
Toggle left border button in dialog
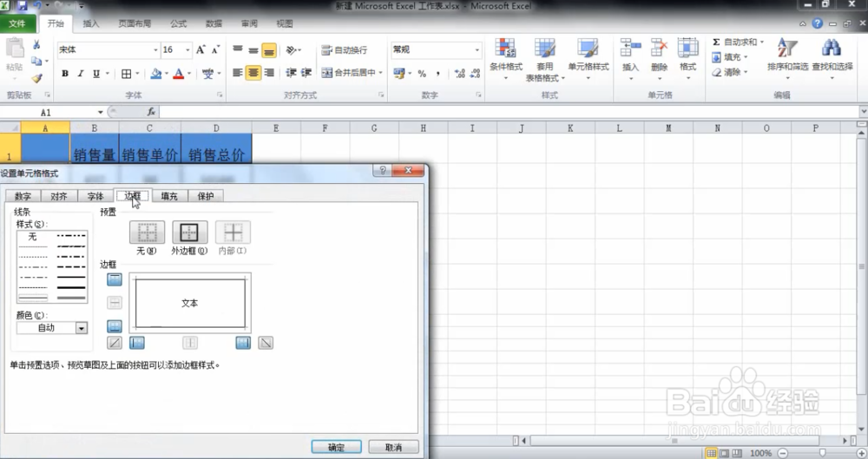click(x=137, y=344)
